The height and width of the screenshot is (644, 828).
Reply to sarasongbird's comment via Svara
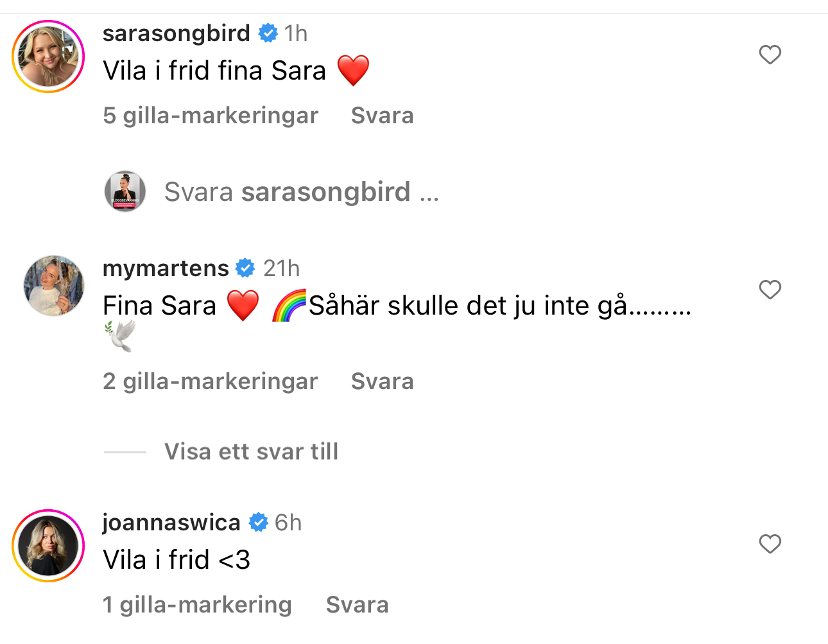(382, 116)
